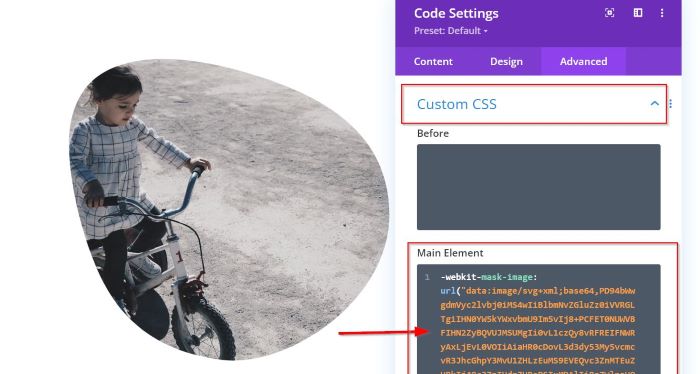
Task: Switch to the Design tab
Action: tap(506, 62)
